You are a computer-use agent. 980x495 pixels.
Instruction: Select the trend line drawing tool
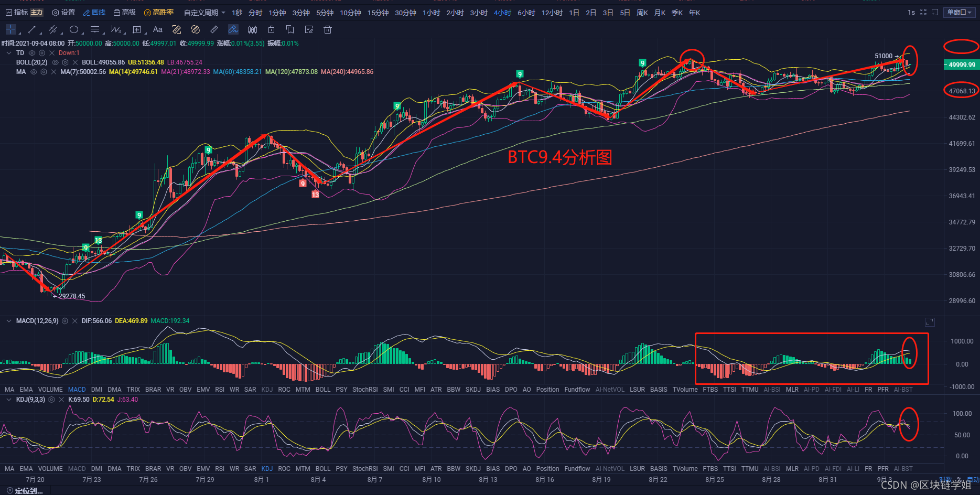(32, 30)
